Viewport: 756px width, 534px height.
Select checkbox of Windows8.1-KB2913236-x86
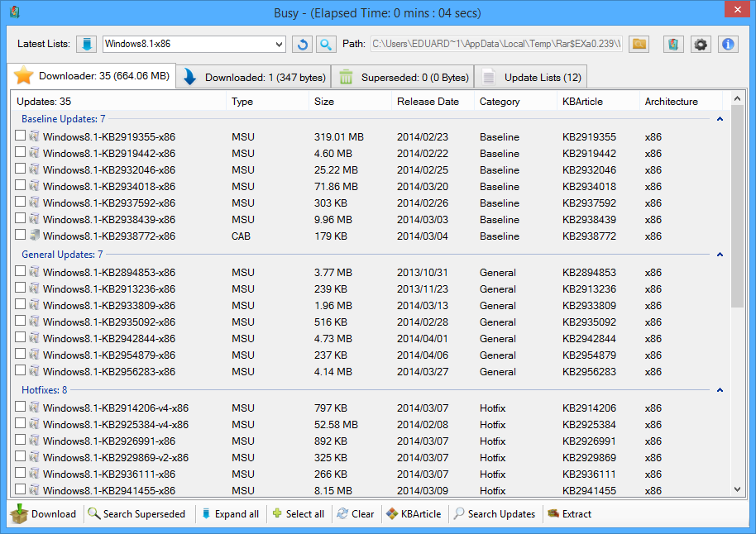20,287
